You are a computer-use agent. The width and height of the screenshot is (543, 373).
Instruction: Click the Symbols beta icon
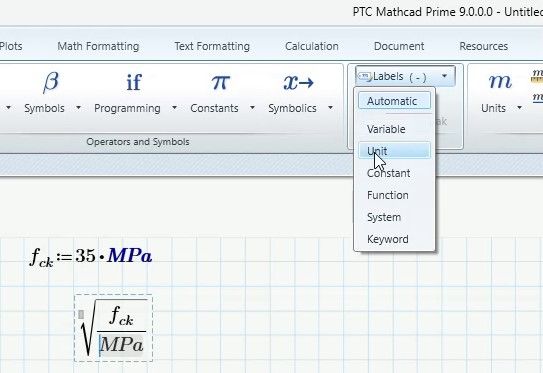51,82
